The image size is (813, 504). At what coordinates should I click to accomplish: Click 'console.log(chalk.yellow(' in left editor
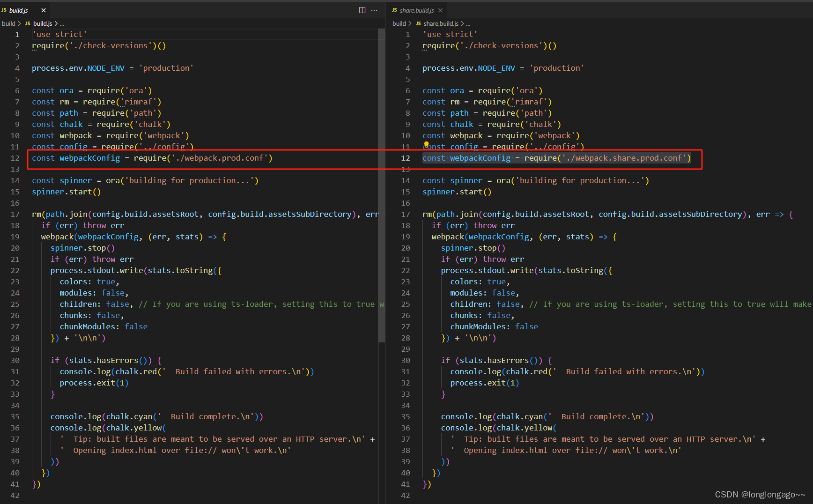point(108,428)
